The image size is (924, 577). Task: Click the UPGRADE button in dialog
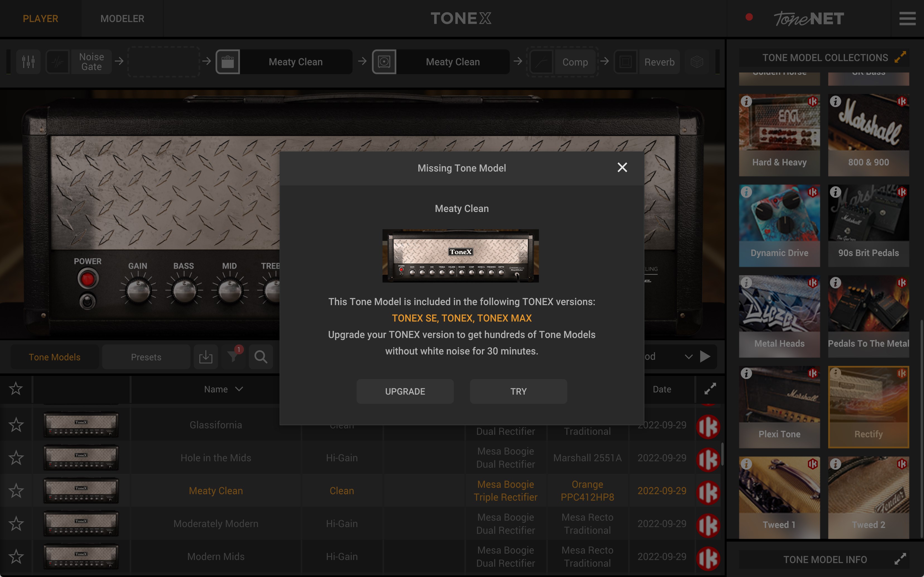(x=405, y=391)
